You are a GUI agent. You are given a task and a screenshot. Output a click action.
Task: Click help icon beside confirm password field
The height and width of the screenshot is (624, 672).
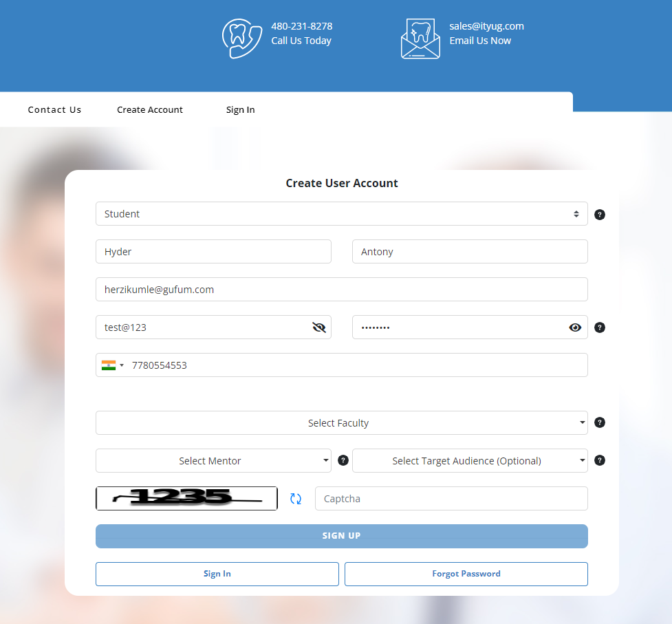(x=600, y=327)
